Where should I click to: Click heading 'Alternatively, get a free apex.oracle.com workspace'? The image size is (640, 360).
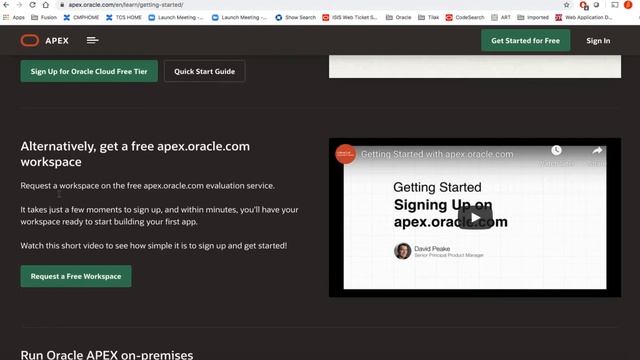(135, 154)
